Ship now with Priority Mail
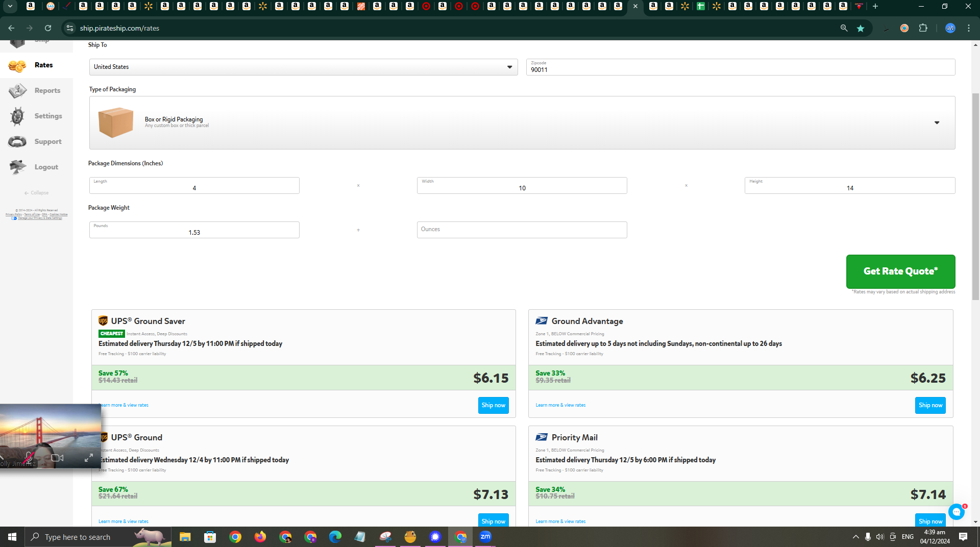The width and height of the screenshot is (980, 547). point(930,520)
